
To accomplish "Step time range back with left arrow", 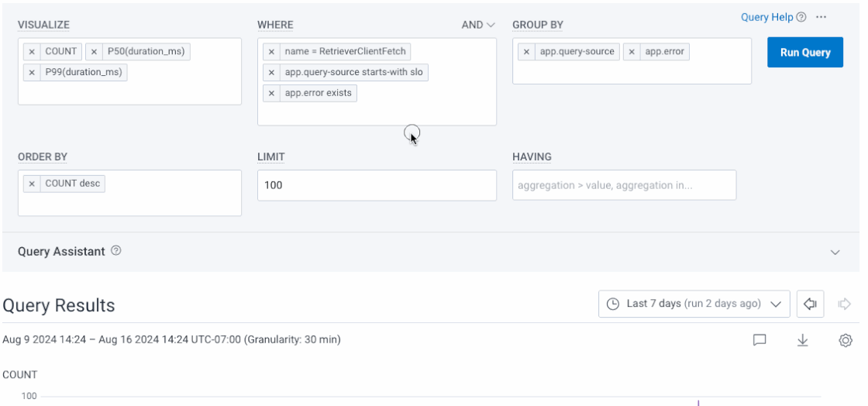I will (x=810, y=304).
